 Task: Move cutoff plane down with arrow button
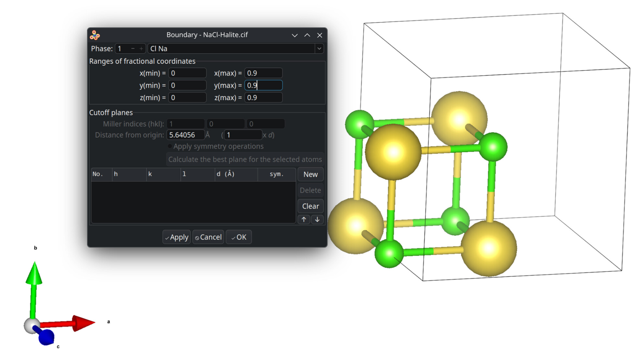(x=317, y=220)
